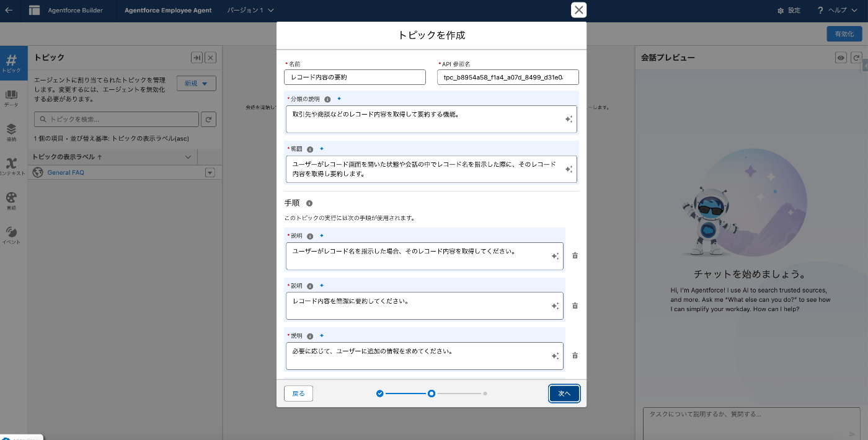This screenshot has width=868, height=440.
Task: Close the トピック panel with X
Action: click(x=211, y=58)
